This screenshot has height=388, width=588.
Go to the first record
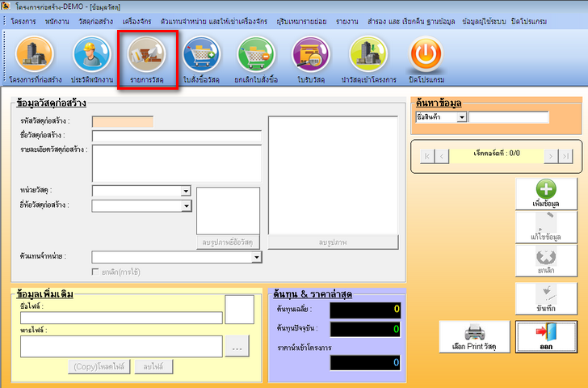click(427, 156)
